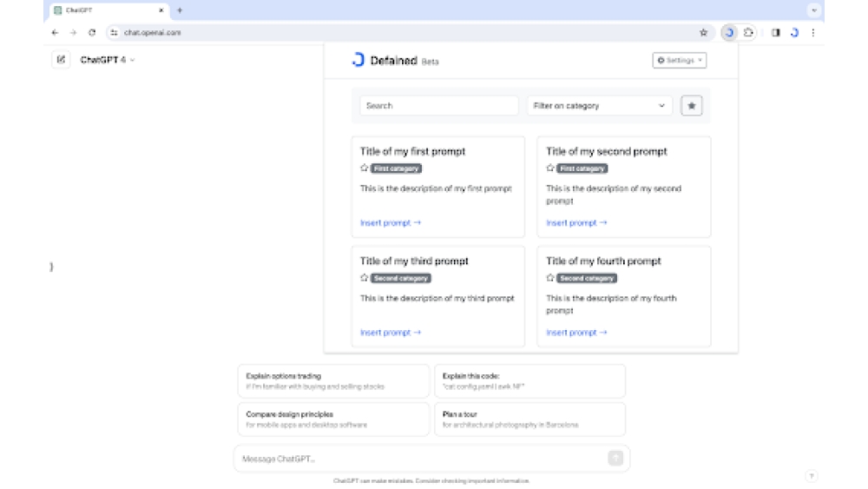
Task: Toggle the favorites filter star button
Action: tap(692, 105)
